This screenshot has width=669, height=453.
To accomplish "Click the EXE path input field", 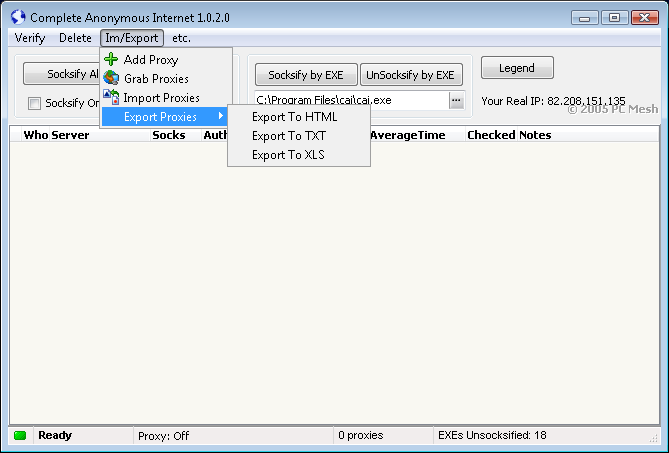I will (352, 100).
